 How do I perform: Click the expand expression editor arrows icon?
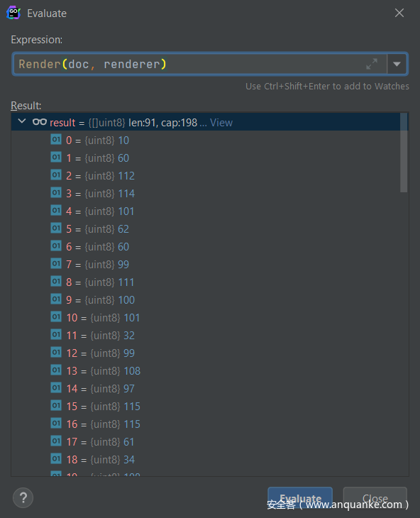click(x=372, y=64)
